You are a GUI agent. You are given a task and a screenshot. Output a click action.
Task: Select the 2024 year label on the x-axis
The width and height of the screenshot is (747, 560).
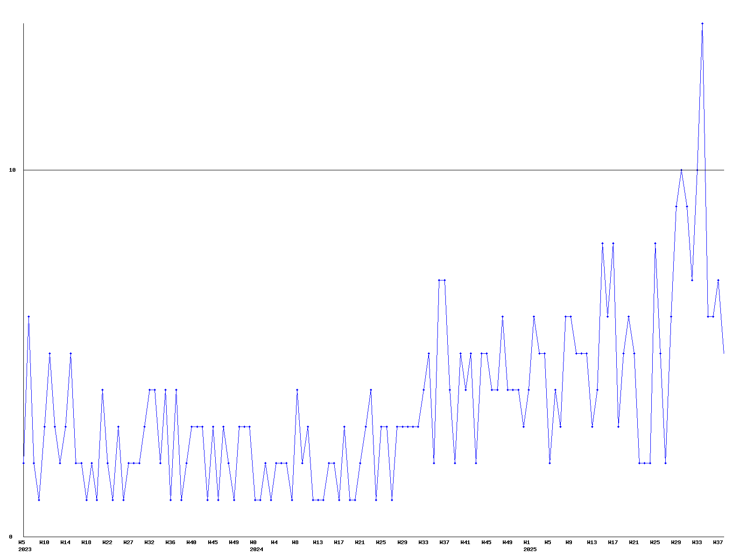click(x=256, y=549)
